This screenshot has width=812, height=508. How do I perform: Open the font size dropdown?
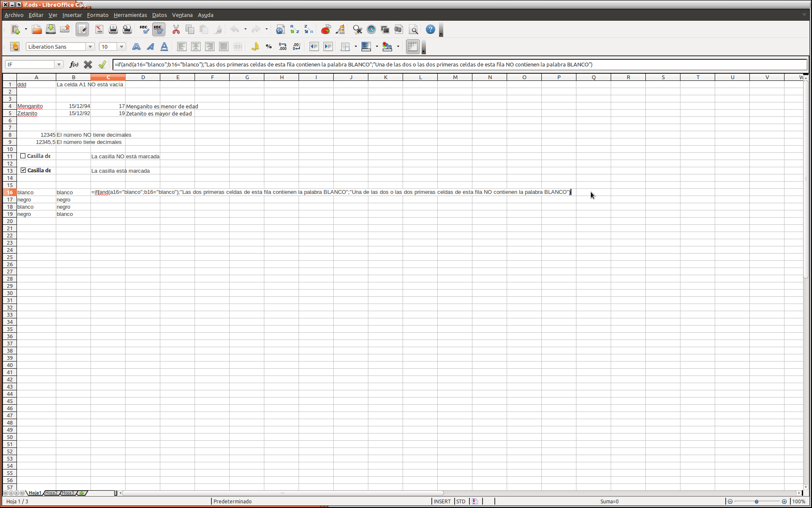point(121,47)
